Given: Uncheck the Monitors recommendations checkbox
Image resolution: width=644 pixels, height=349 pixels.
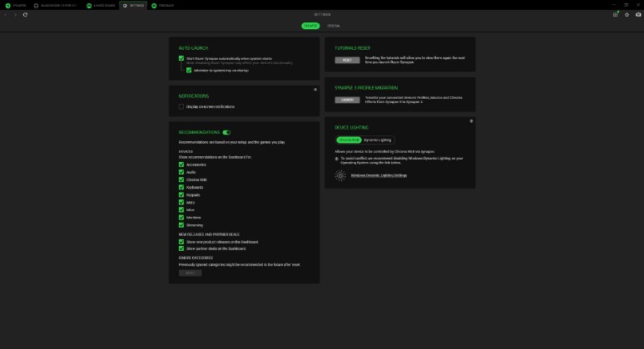Looking at the screenshot, I should 181,218.
